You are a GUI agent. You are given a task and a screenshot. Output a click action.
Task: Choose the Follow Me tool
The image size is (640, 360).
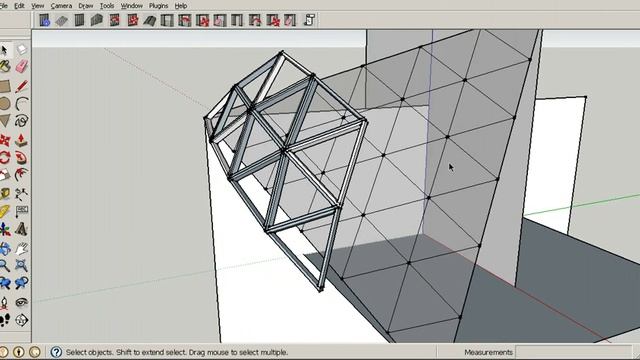(21, 158)
